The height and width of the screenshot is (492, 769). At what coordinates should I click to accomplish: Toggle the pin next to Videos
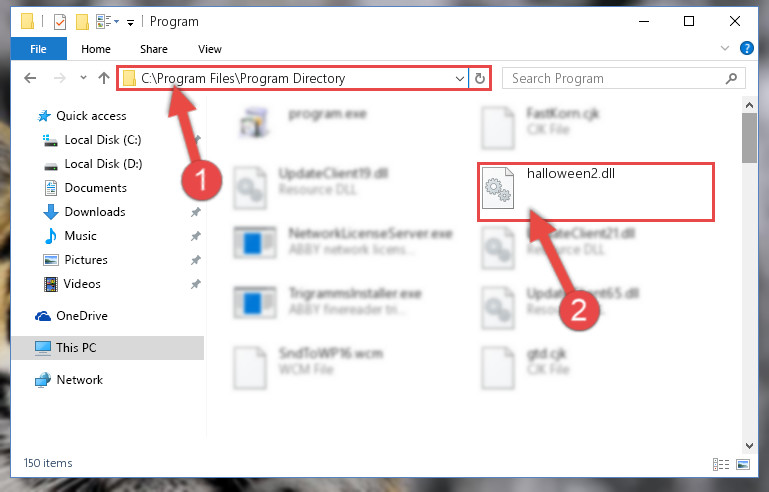[196, 284]
